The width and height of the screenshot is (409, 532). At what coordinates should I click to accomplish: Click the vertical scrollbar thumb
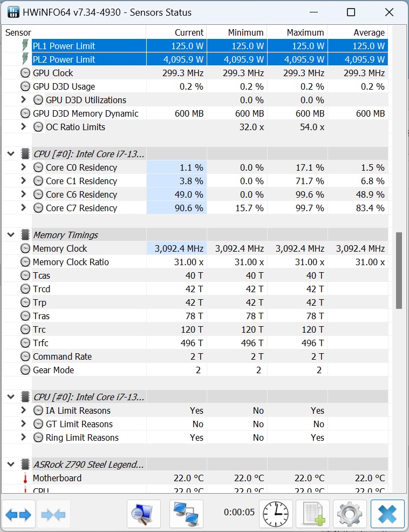point(399,270)
